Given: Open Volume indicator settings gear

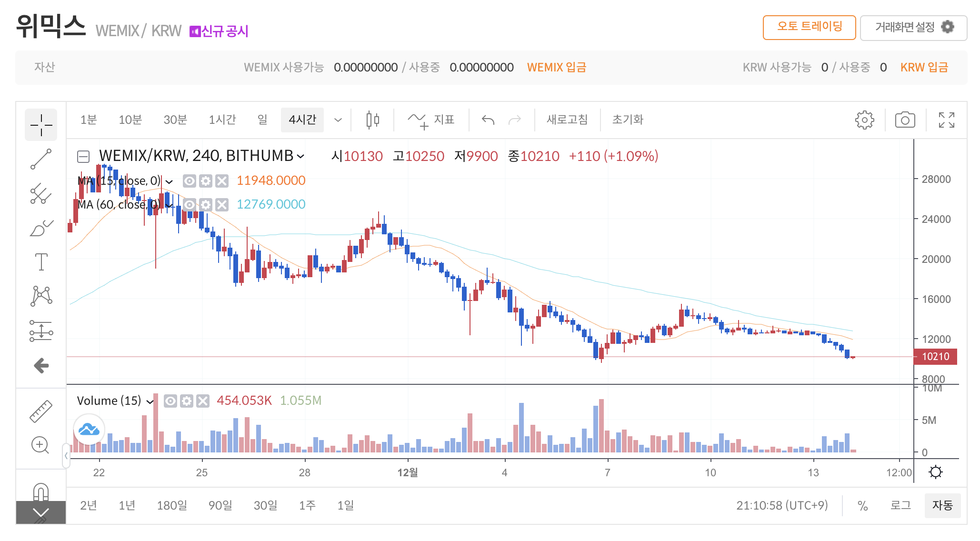Looking at the screenshot, I should [187, 401].
